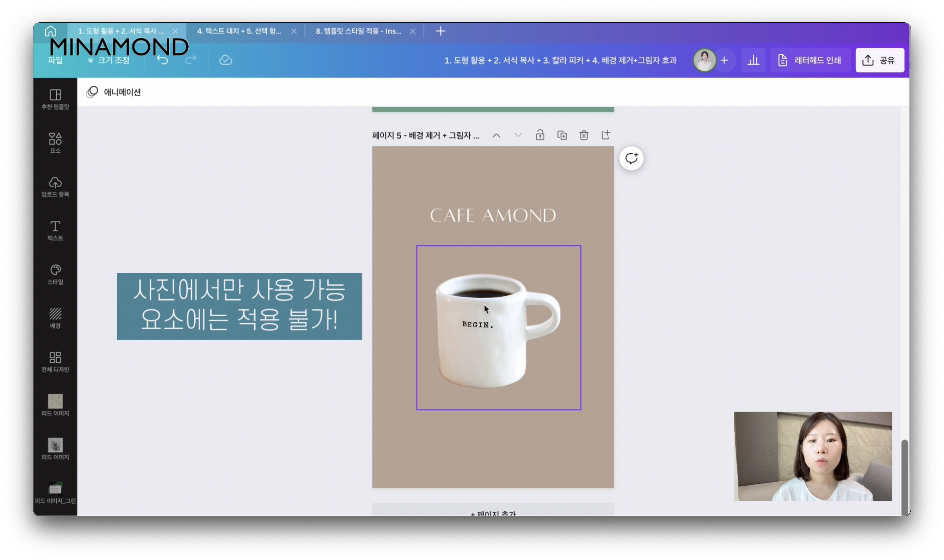Click the Share (공유) button
The width and height of the screenshot is (944, 560).
880,60
